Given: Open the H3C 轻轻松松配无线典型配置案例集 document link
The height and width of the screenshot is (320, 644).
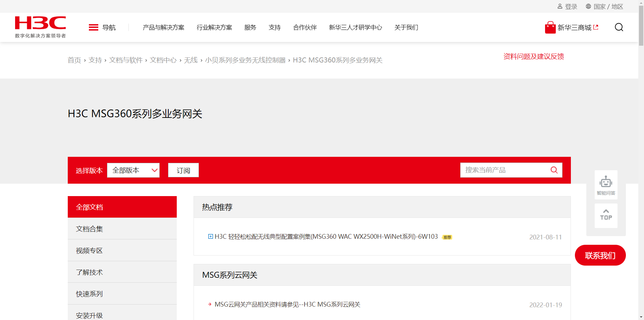Looking at the screenshot, I should pyautogui.click(x=326, y=237).
